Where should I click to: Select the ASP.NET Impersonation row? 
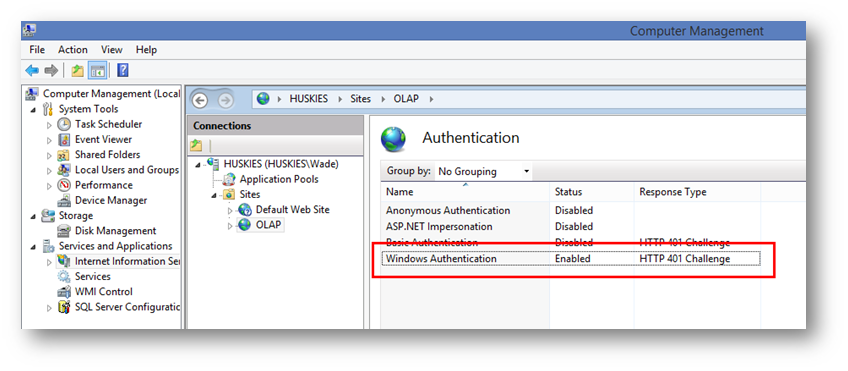tap(571, 227)
